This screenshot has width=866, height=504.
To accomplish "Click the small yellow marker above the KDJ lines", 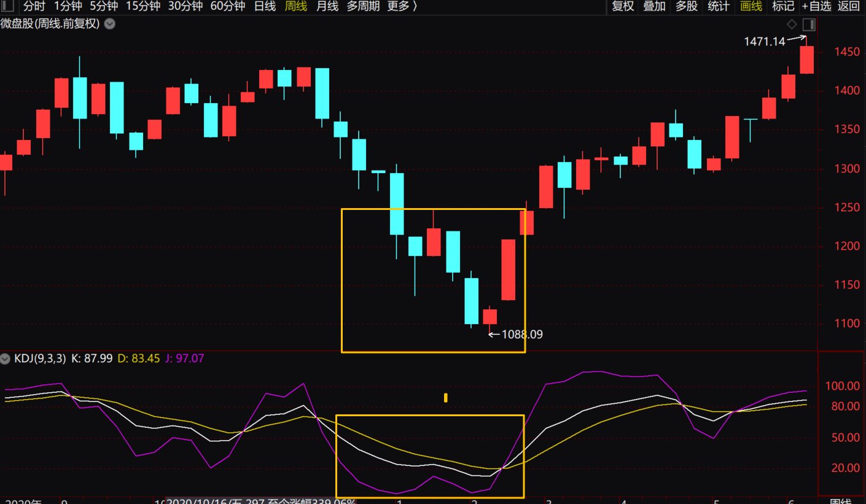I will pos(446,398).
